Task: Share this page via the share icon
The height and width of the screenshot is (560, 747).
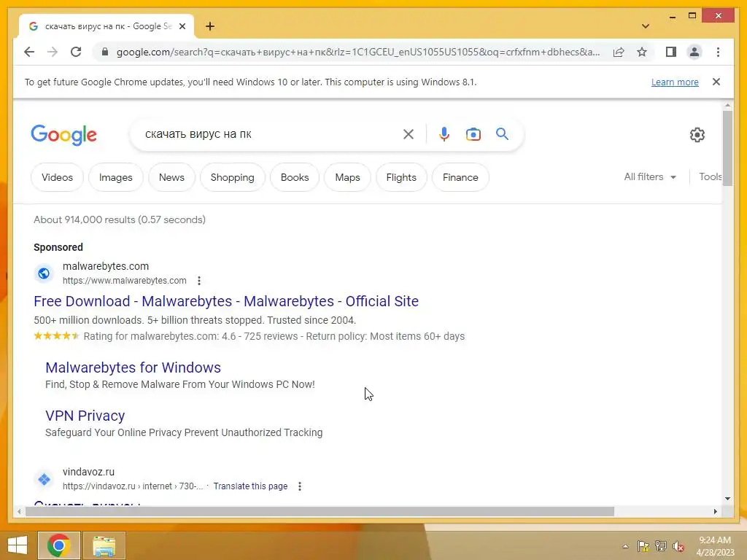Action: coord(619,52)
